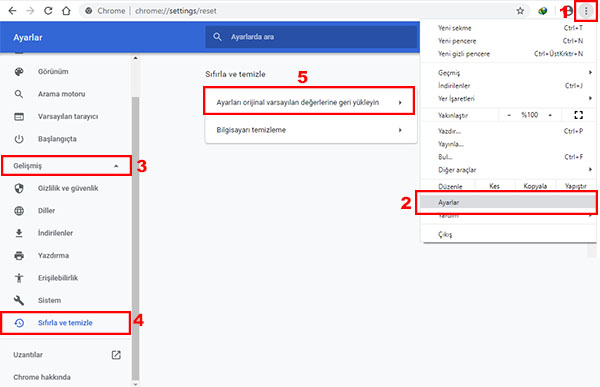Click the İndirilenler download icon in sidebar
Screen dimensions: 600x387
[x=19, y=233]
